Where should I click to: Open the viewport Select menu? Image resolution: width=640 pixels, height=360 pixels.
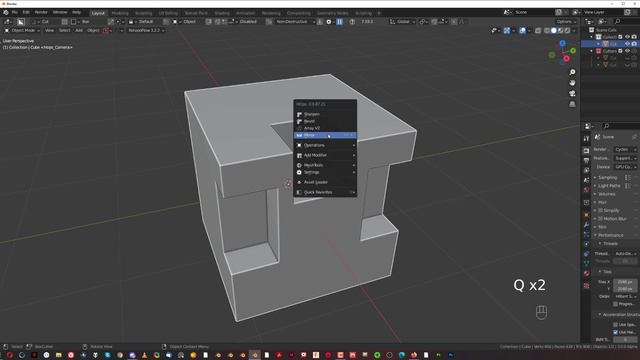pyautogui.click(x=64, y=30)
